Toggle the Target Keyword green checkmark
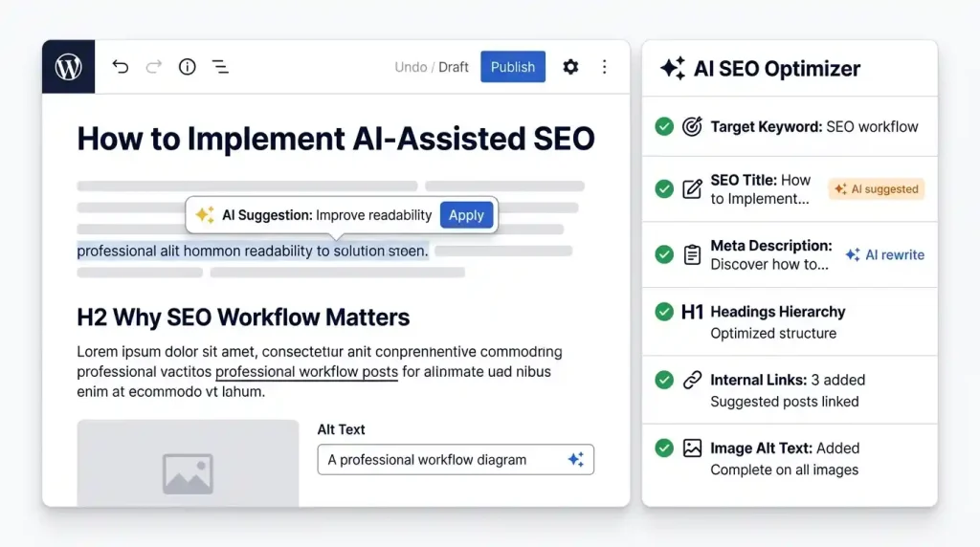The image size is (980, 547). coord(664,127)
